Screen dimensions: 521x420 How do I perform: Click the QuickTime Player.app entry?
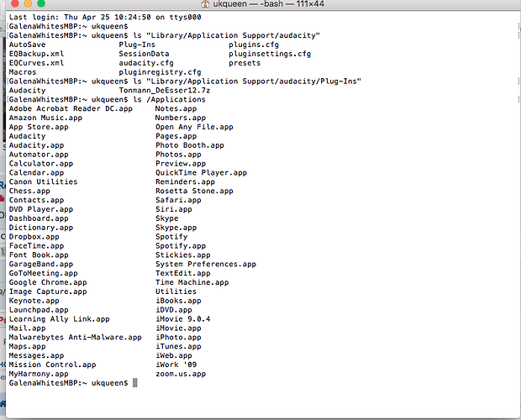201,173
